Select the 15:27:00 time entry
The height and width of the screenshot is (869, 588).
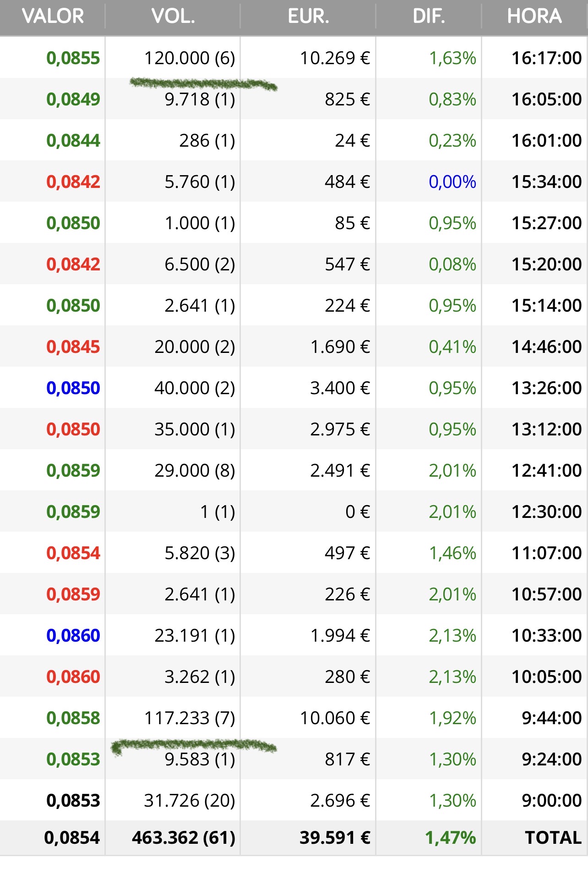tap(547, 223)
